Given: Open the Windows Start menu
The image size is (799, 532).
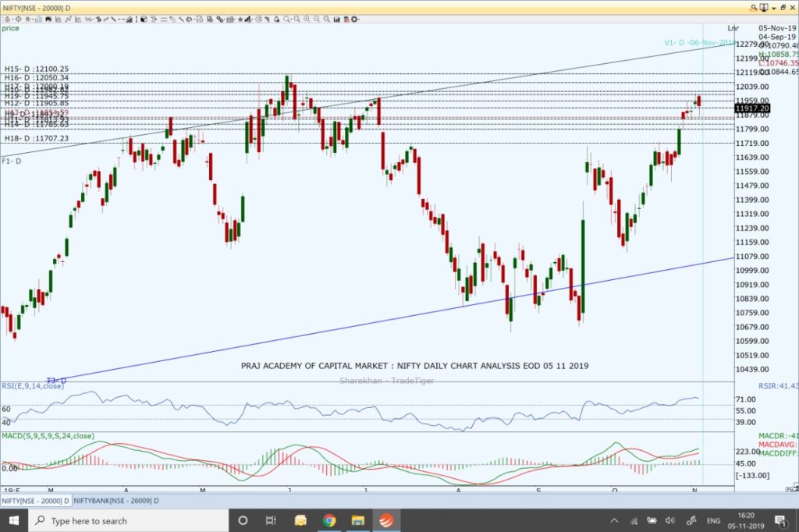Looking at the screenshot, I should click(x=14, y=520).
